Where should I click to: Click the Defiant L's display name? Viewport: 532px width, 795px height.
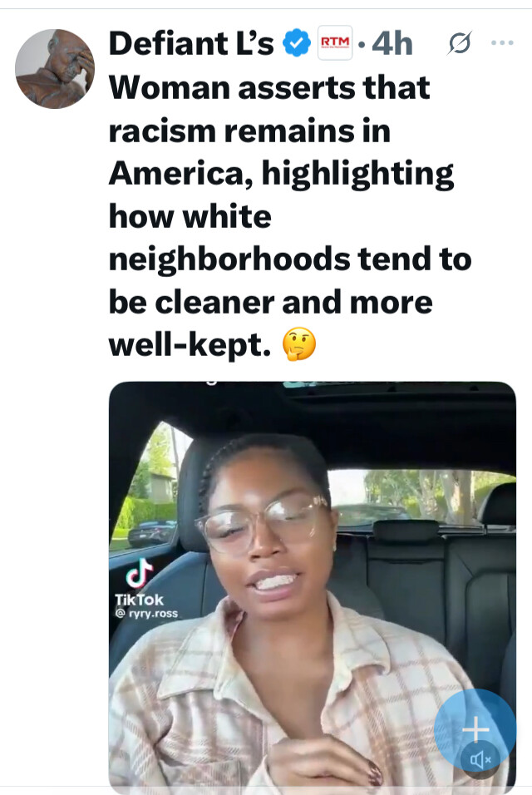(191, 43)
